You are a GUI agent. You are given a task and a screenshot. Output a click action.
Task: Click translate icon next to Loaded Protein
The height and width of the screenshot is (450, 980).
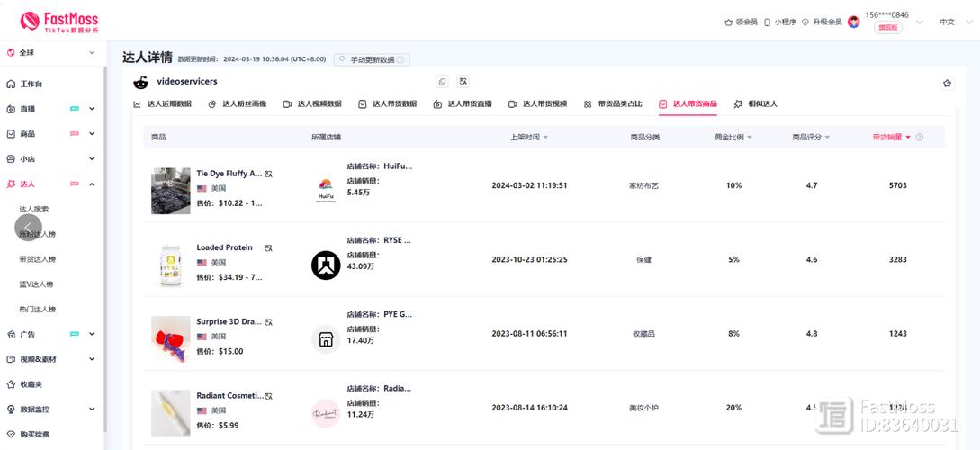tap(268, 247)
